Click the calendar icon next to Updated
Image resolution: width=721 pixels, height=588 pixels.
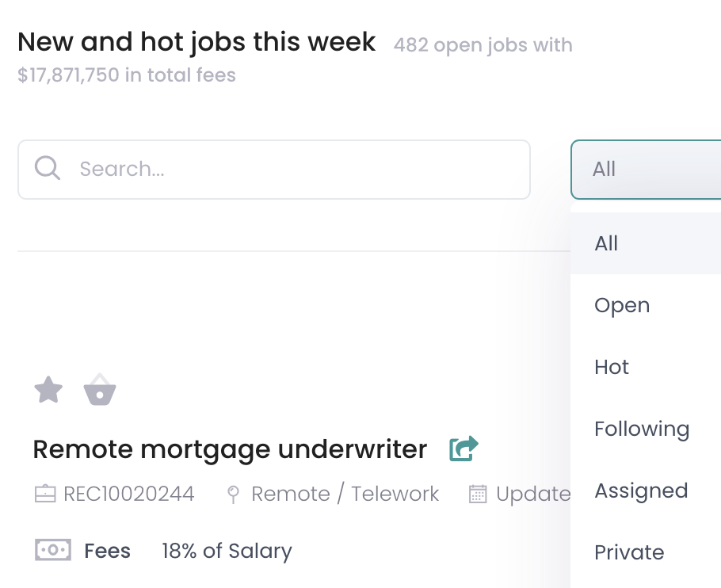(x=478, y=494)
